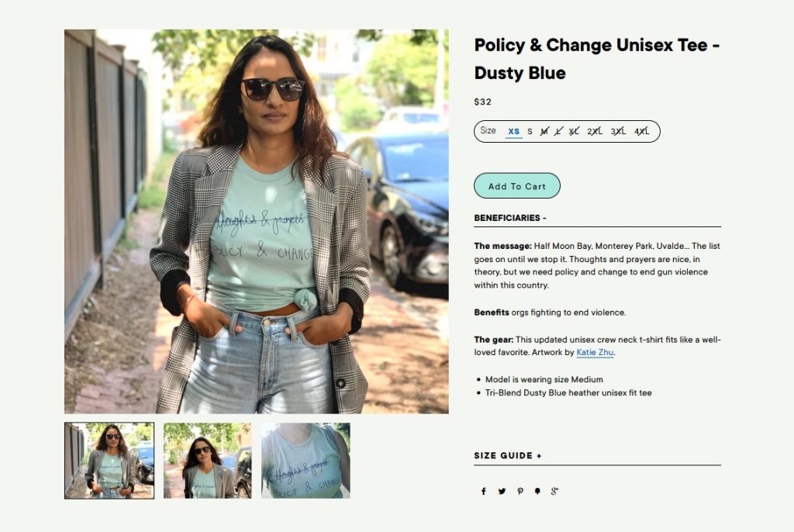
Task: Select size XS
Action: (x=513, y=131)
